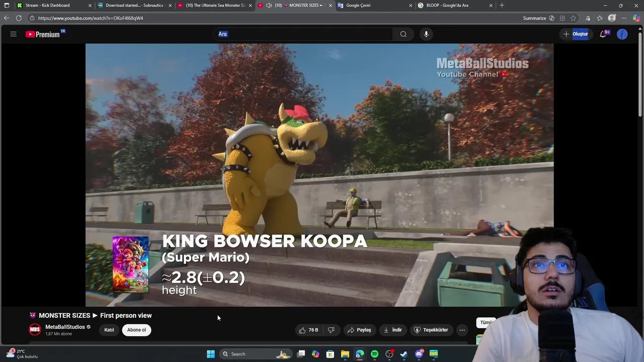The width and height of the screenshot is (644, 362).
Task: Open MetaBallStudios channel name link
Action: [65, 327]
